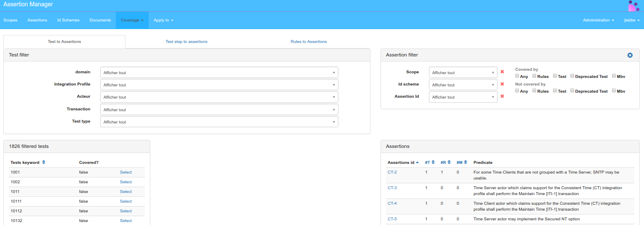Viewport: 644px width, 225px height.
Task: Click the red X beside Assertion Id
Action: click(502, 96)
